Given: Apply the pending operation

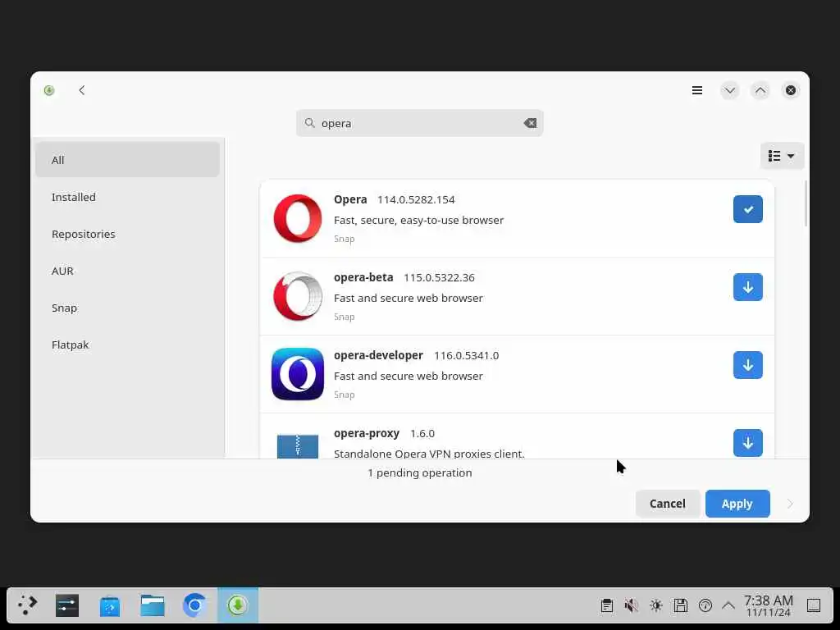Looking at the screenshot, I should pos(737,504).
